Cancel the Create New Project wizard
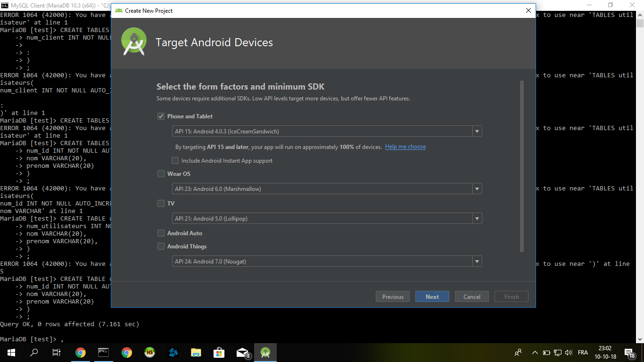This screenshot has height=362, width=644. [x=472, y=297]
